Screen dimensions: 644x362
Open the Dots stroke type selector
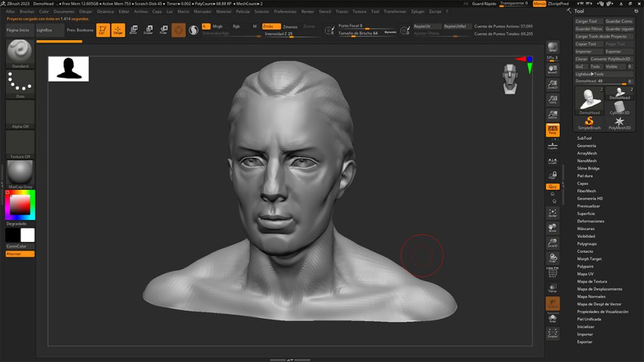20,82
